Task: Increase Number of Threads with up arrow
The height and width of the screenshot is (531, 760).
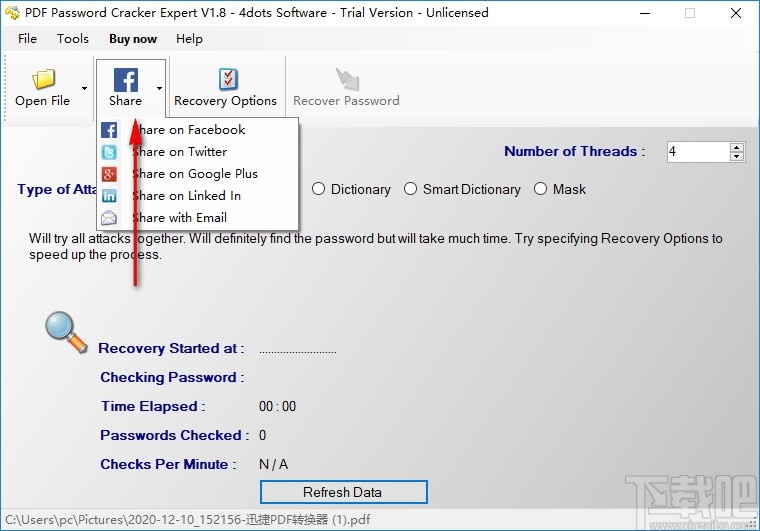Action: pyautogui.click(x=737, y=147)
